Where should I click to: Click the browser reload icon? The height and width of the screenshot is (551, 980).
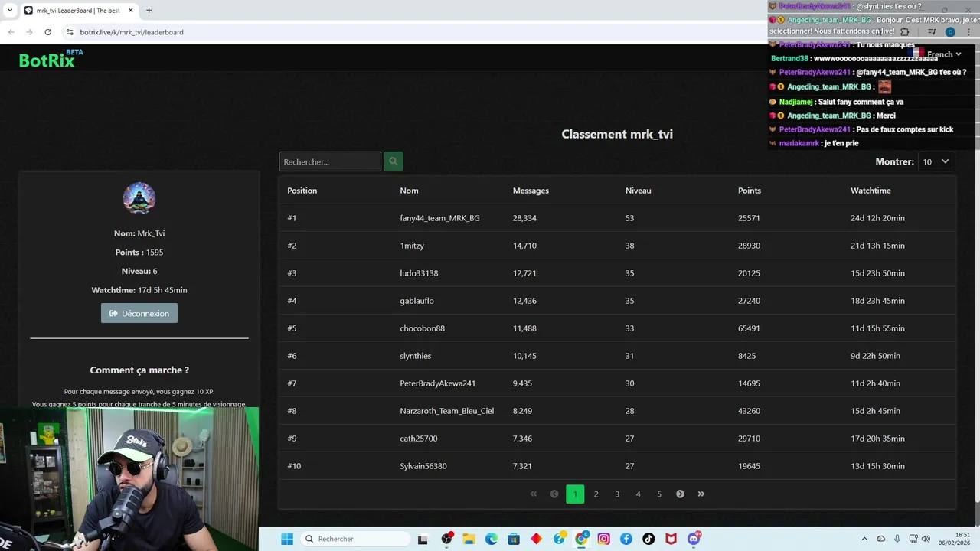[47, 32]
